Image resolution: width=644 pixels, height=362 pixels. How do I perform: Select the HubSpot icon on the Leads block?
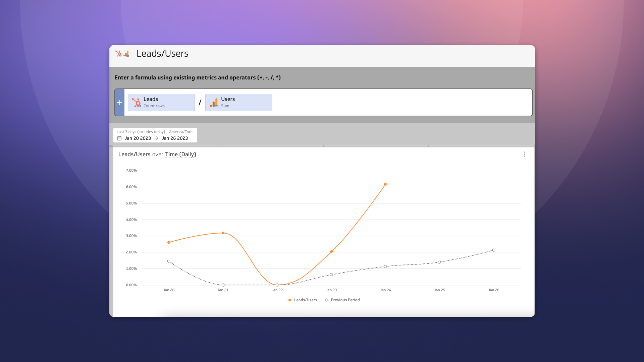(x=136, y=103)
